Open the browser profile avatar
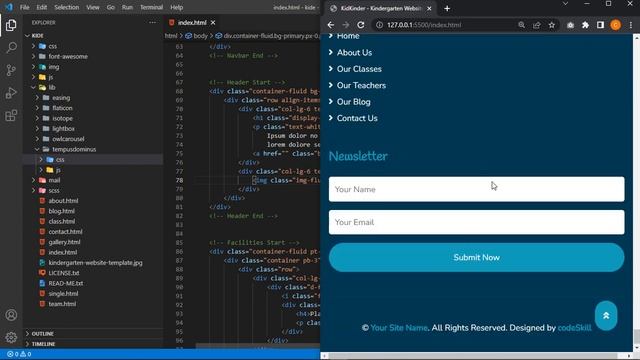This screenshot has width=640, height=360. point(616,25)
